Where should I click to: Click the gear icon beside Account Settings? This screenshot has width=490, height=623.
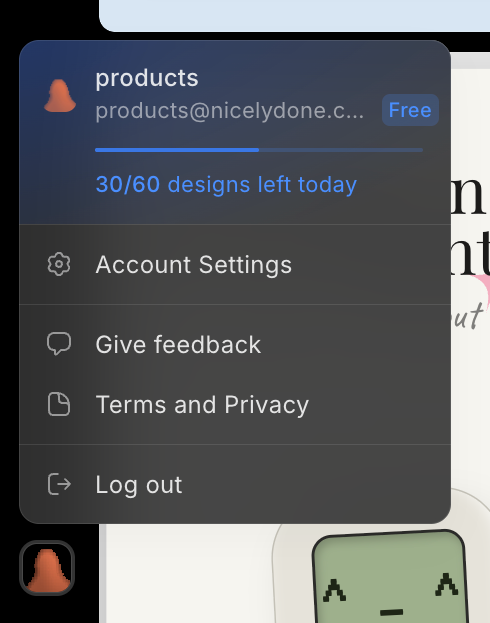[59, 264]
